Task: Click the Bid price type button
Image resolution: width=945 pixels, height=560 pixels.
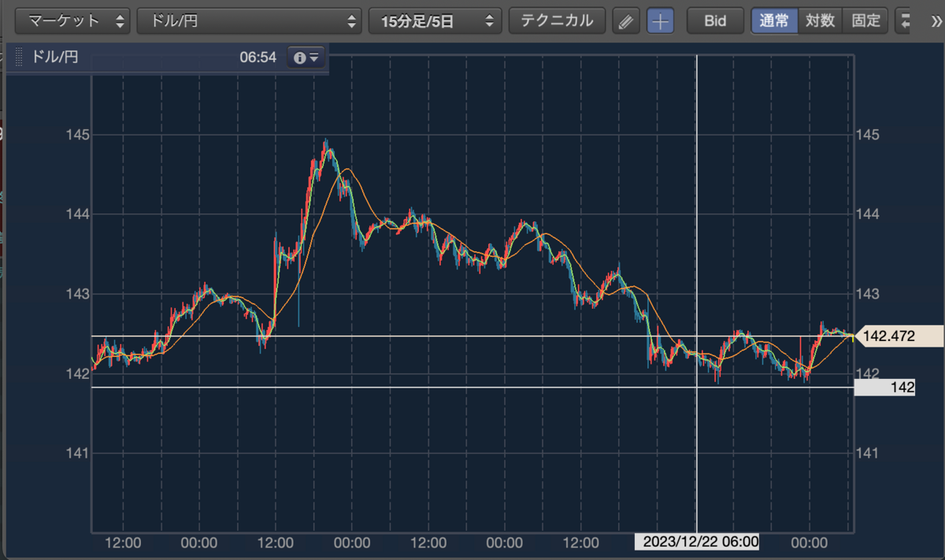Action: 715,21
